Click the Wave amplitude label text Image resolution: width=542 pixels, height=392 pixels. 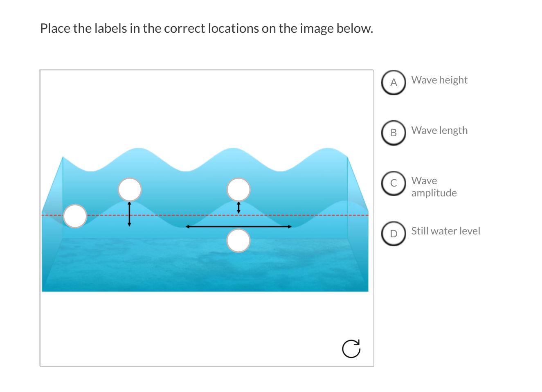[434, 187]
